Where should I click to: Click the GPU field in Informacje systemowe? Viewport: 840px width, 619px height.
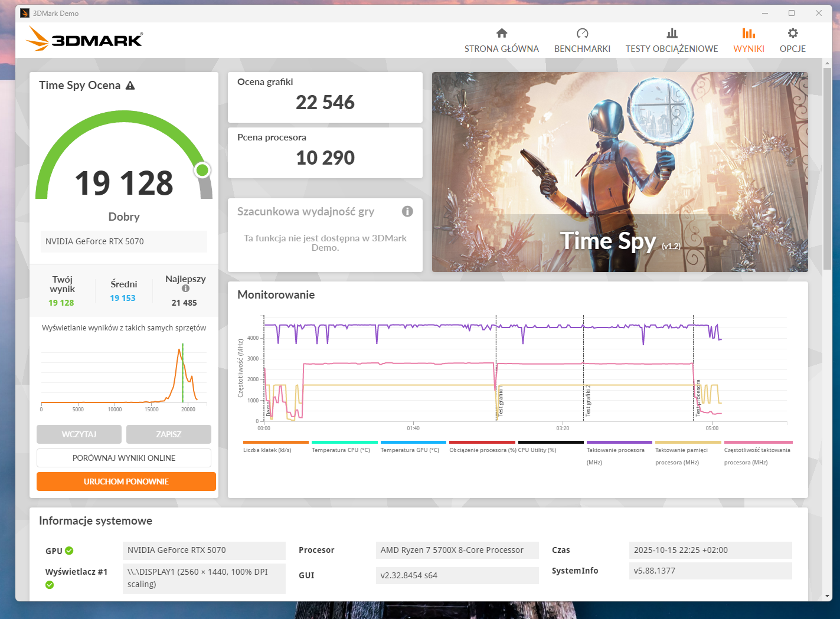point(204,551)
